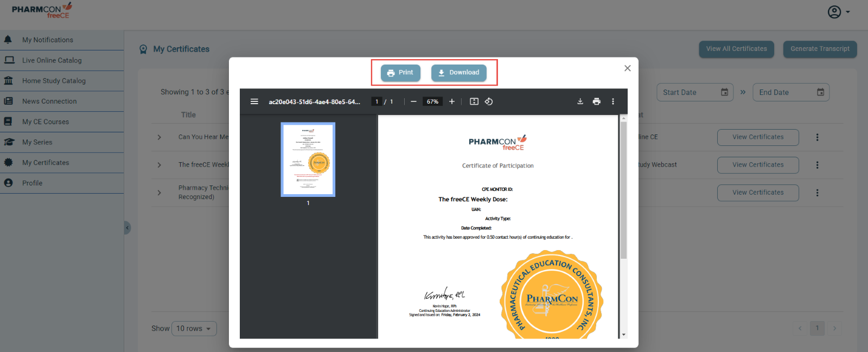
Task: Collapse the sidebar with the arrow handle
Action: click(127, 228)
